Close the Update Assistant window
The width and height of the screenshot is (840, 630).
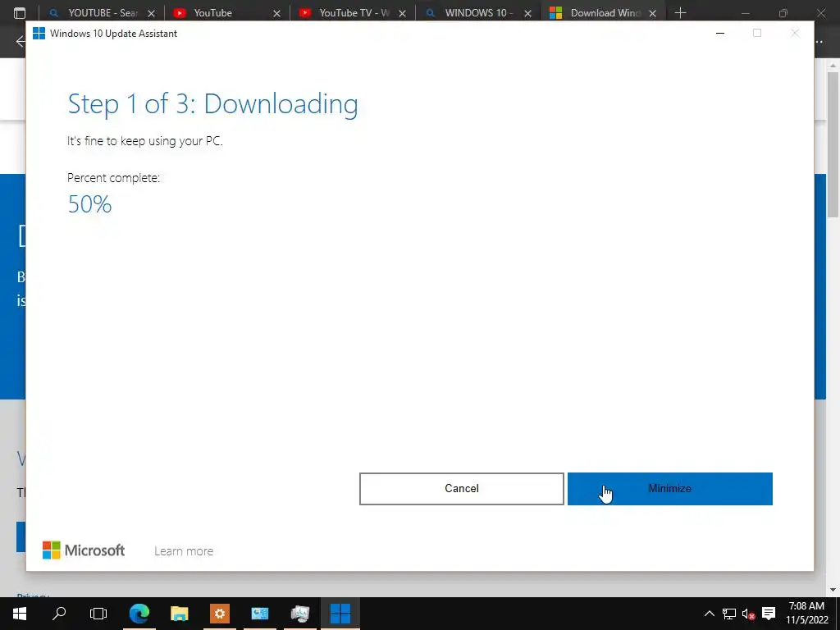click(795, 33)
